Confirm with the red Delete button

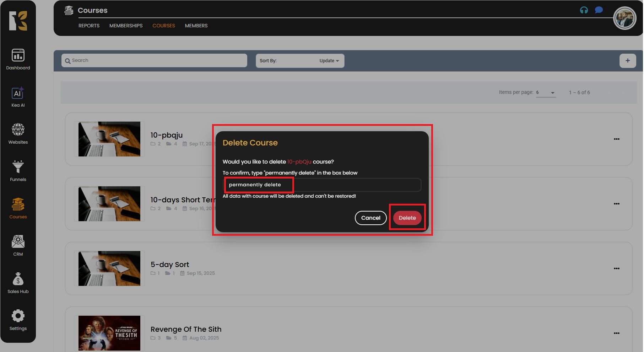(x=407, y=218)
